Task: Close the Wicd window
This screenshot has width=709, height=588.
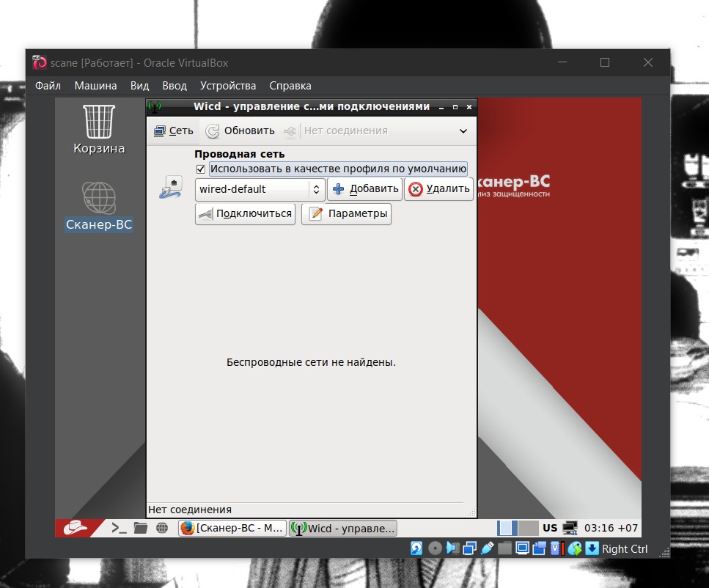Action: pyautogui.click(x=469, y=107)
